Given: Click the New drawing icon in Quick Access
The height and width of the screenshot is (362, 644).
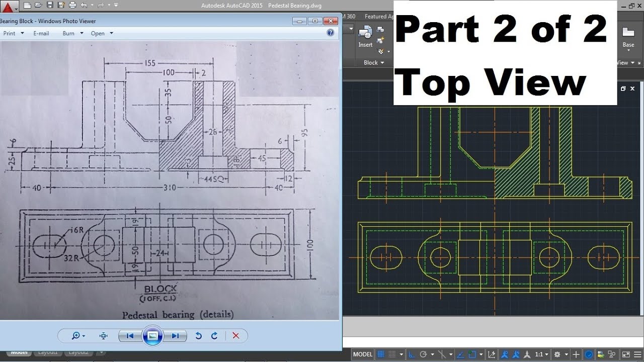Looking at the screenshot, I should click(27, 6).
